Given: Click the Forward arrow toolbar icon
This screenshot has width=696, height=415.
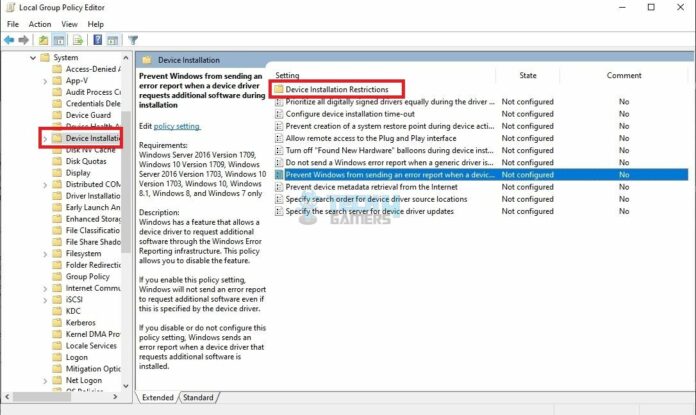Looking at the screenshot, I should coord(24,40).
